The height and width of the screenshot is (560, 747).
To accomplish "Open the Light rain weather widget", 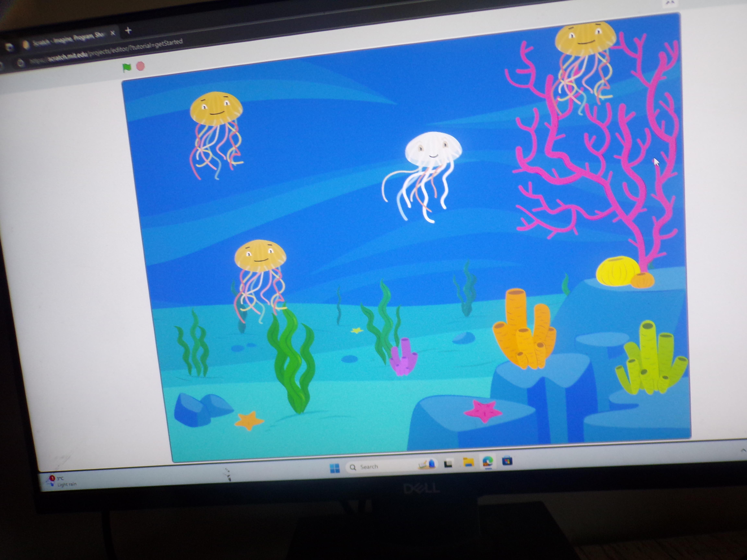I will click(x=61, y=481).
